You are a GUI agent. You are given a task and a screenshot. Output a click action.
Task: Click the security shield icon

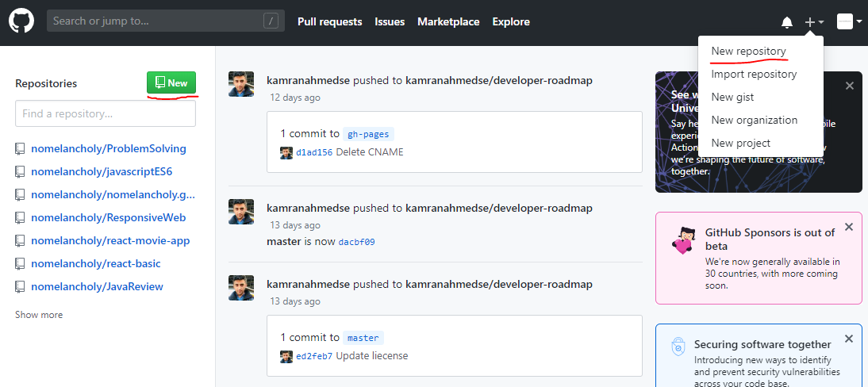pyautogui.click(x=678, y=347)
